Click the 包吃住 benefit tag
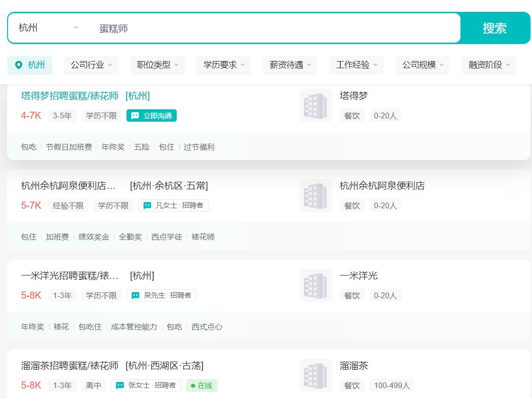Image resolution: width=532 pixels, height=399 pixels. coord(90,327)
